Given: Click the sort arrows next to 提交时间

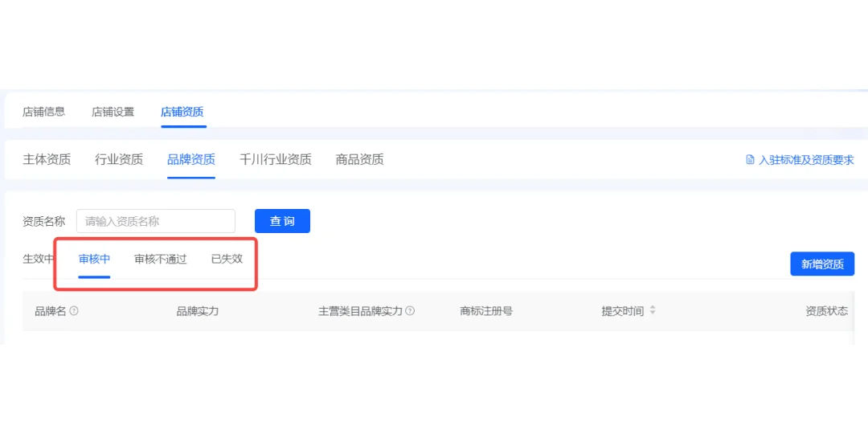Looking at the screenshot, I should click(x=653, y=311).
